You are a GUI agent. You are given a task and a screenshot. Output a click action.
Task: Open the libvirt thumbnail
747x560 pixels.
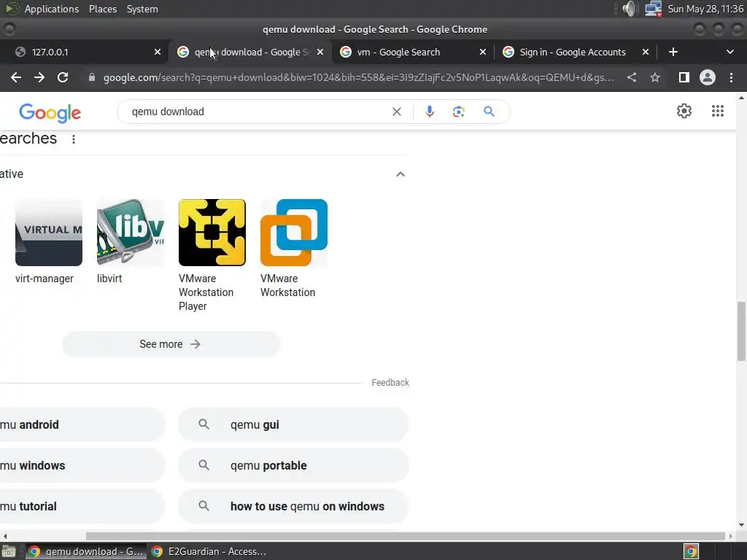pos(131,233)
